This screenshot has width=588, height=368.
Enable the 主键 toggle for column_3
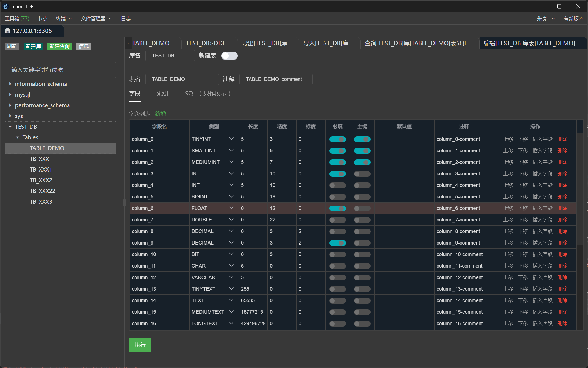point(362,174)
